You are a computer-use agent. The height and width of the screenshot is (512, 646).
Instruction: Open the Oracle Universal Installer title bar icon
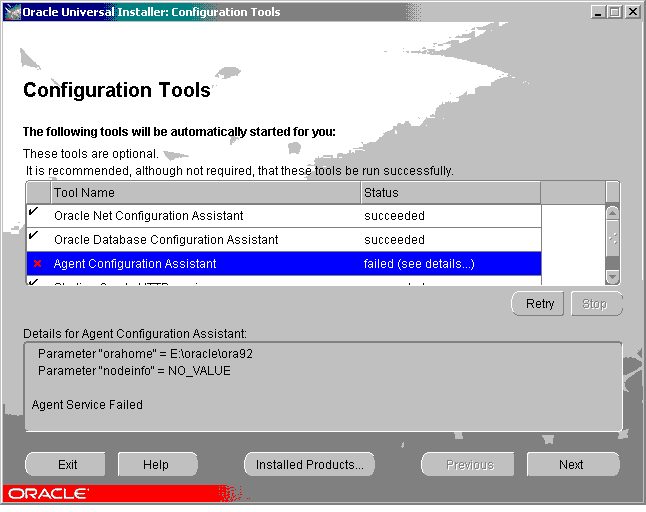click(x=12, y=12)
